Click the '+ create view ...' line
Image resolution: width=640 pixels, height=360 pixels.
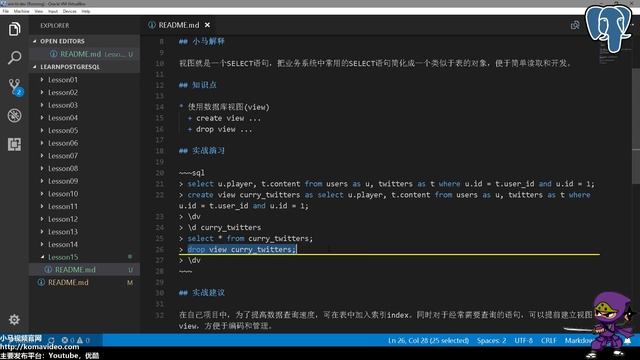[x=224, y=118]
